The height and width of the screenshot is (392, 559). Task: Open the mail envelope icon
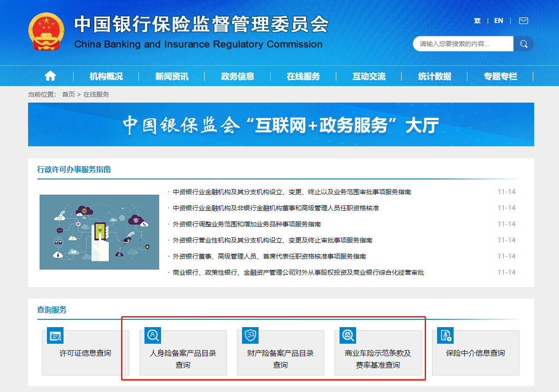point(524,21)
